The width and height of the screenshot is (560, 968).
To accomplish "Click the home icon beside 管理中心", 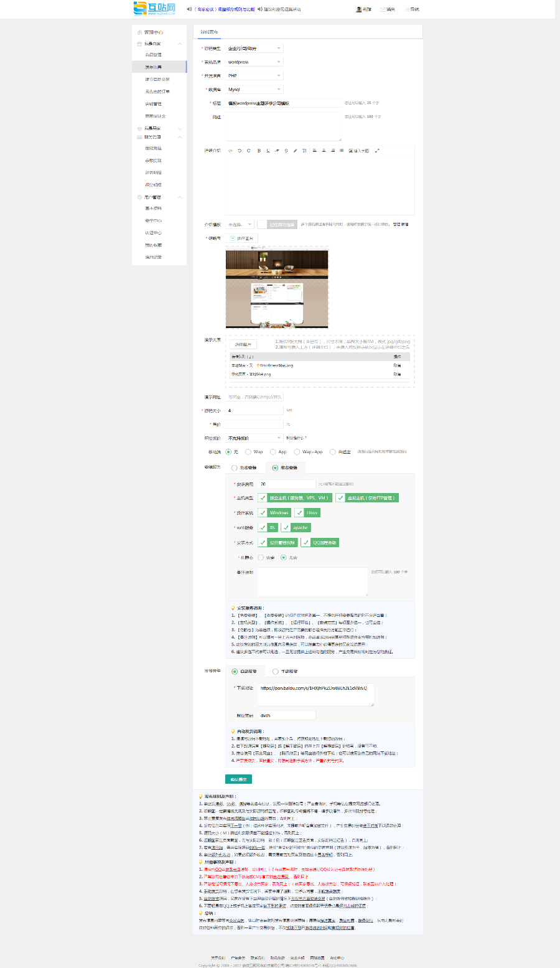I will coord(139,32).
